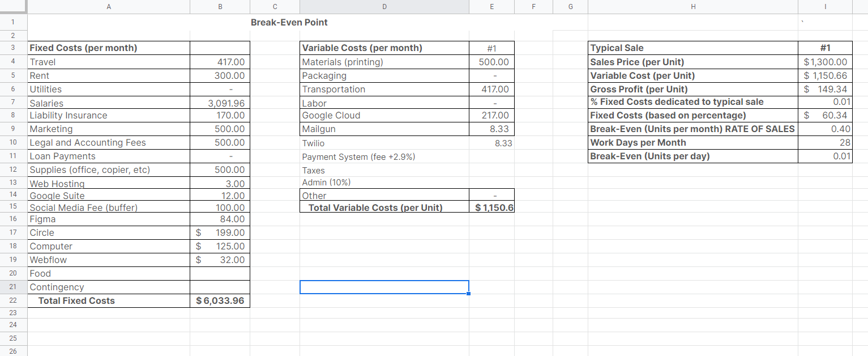Select the Work Days per Month value 28

(x=825, y=142)
